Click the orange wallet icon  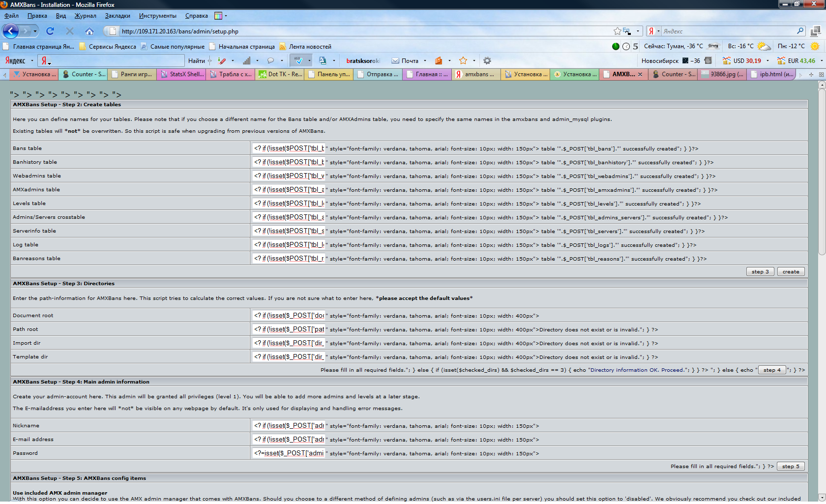[439, 60]
